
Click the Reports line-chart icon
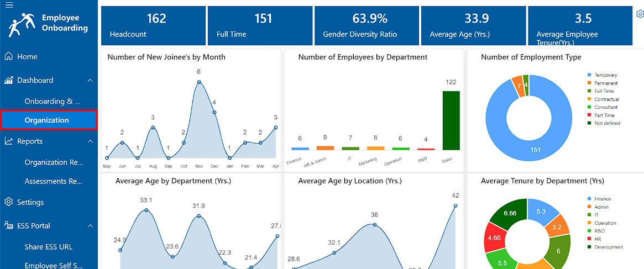pos(9,141)
